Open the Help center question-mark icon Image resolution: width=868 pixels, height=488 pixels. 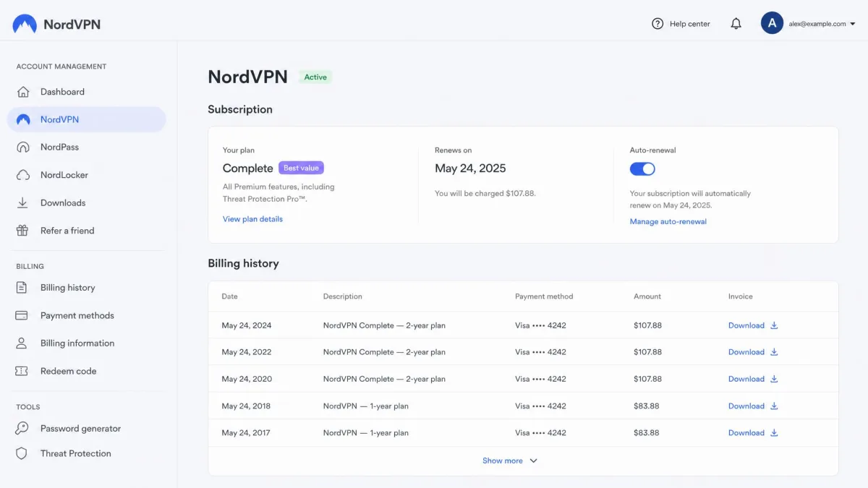(658, 24)
